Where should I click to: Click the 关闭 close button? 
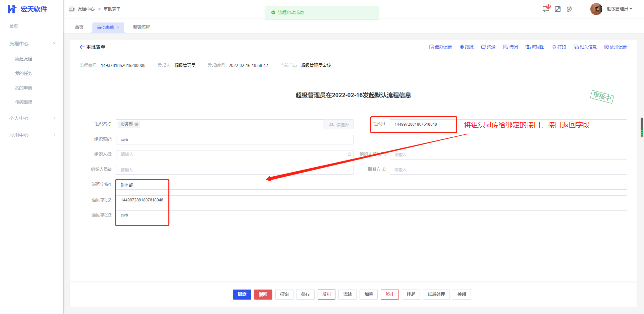(x=462, y=295)
